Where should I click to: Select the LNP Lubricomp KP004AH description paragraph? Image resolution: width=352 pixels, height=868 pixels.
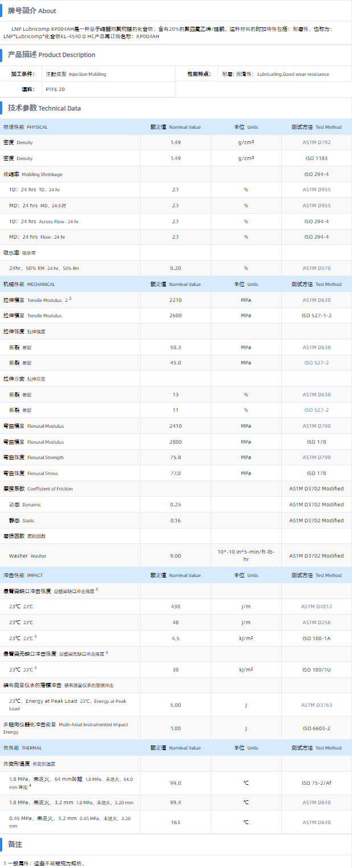pos(175,32)
